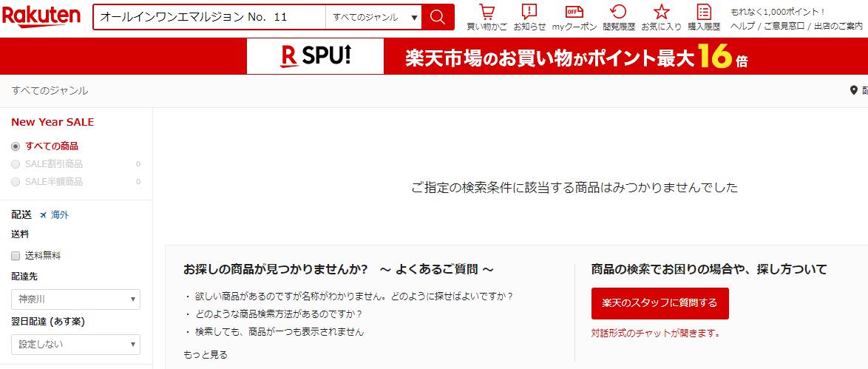Open the 神奈川 delivery destination dropdown
868x369 pixels.
[76, 299]
